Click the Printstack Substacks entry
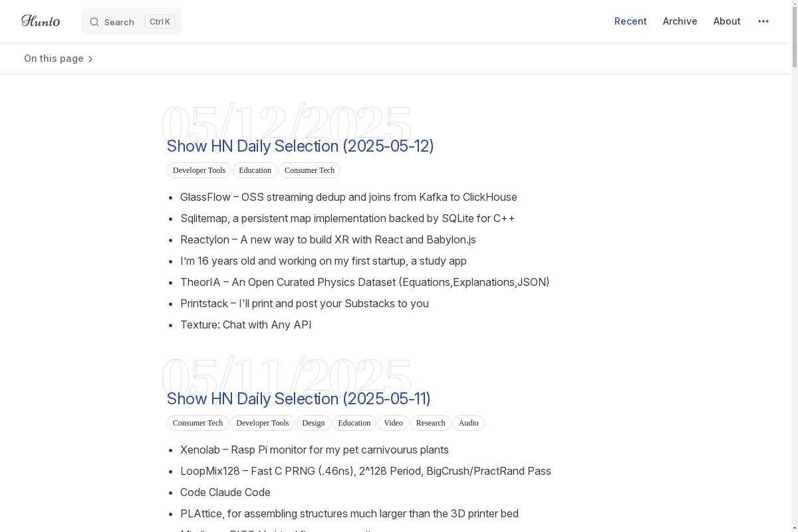This screenshot has width=798, height=532. tap(305, 303)
